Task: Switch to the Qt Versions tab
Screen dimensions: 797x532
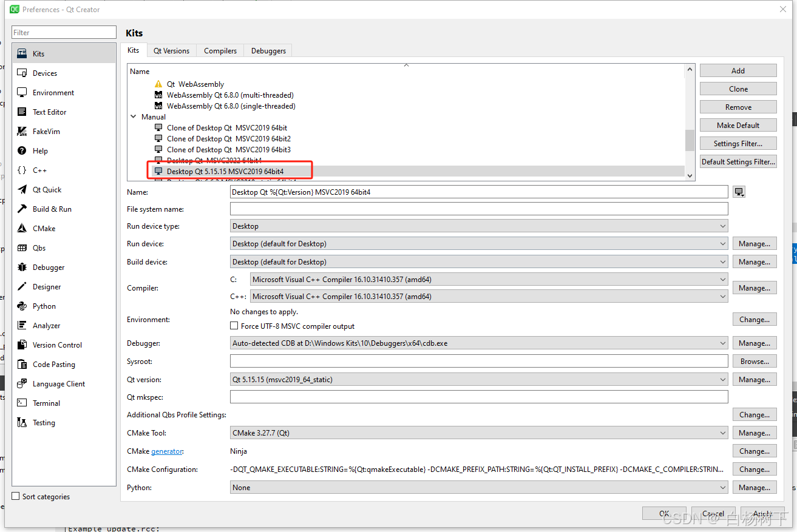Action: [172, 51]
